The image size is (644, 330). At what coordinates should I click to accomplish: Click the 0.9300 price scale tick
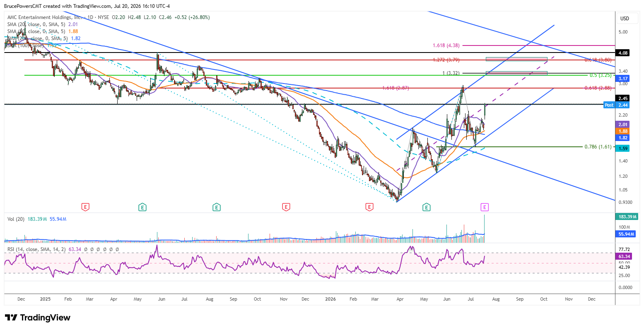[x=625, y=202]
